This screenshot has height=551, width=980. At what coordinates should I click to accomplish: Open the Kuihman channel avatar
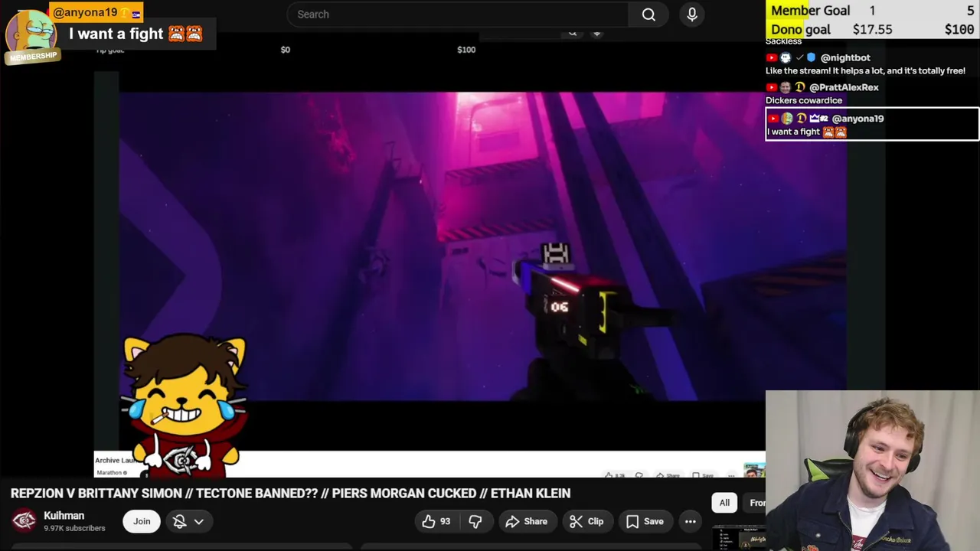tap(24, 521)
